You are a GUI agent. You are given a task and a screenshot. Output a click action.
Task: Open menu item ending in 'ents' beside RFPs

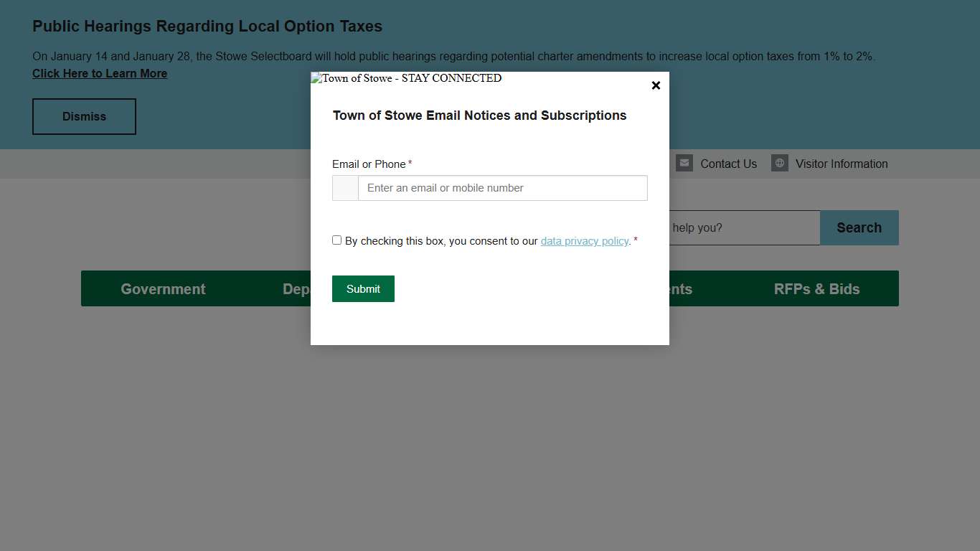tap(680, 289)
